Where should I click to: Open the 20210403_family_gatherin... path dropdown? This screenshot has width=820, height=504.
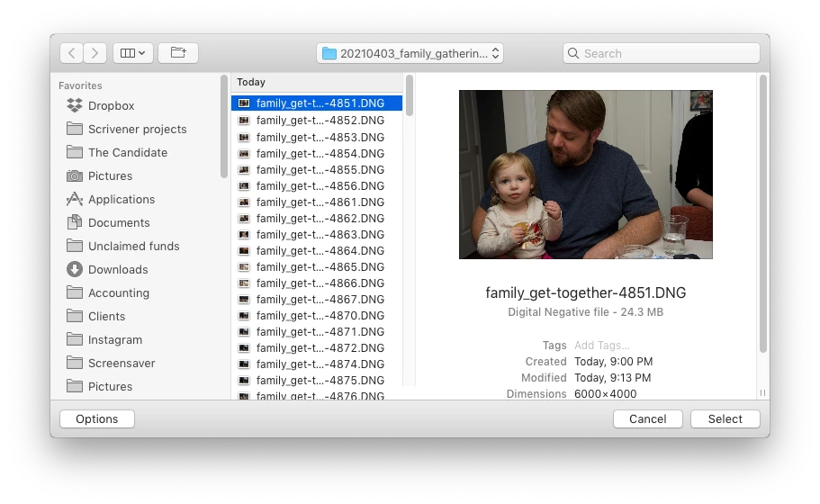pyautogui.click(x=410, y=53)
